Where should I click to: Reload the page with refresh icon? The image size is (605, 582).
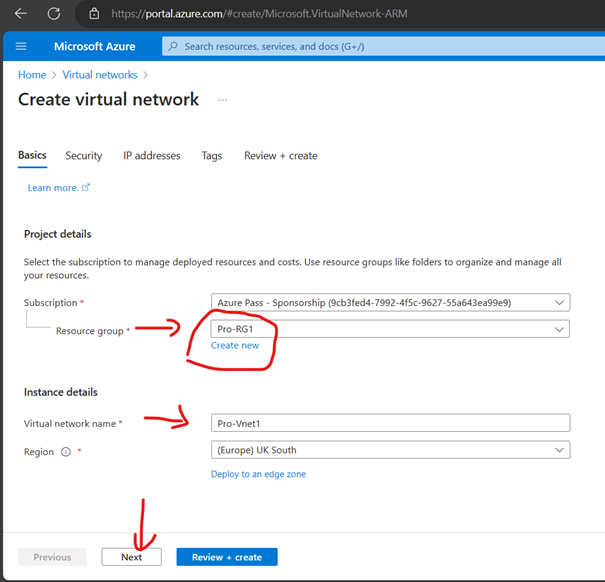(x=53, y=14)
